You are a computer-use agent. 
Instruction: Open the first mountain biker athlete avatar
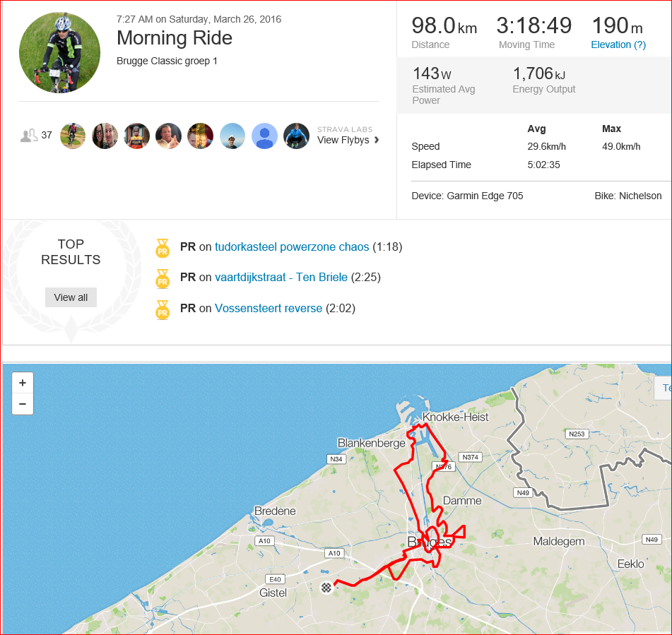pos(73,136)
